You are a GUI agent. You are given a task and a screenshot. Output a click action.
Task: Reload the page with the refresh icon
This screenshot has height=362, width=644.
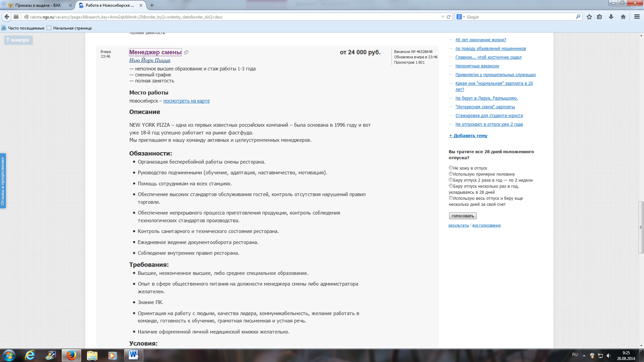(448, 17)
